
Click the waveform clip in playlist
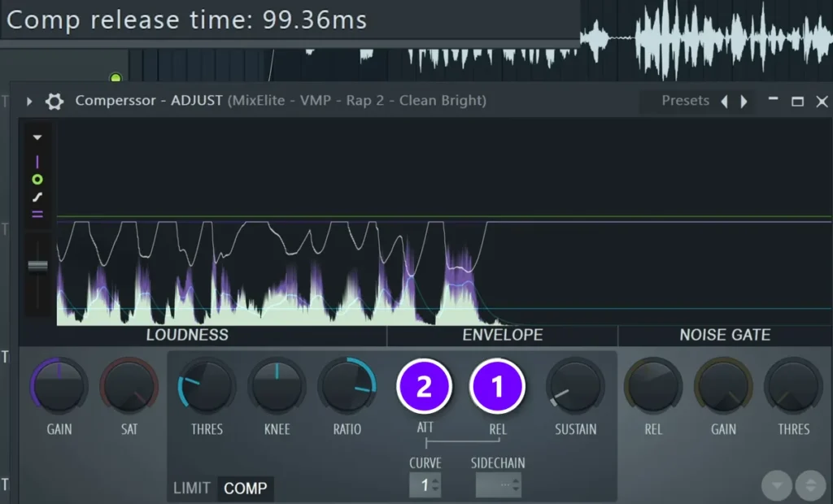click(x=707, y=37)
